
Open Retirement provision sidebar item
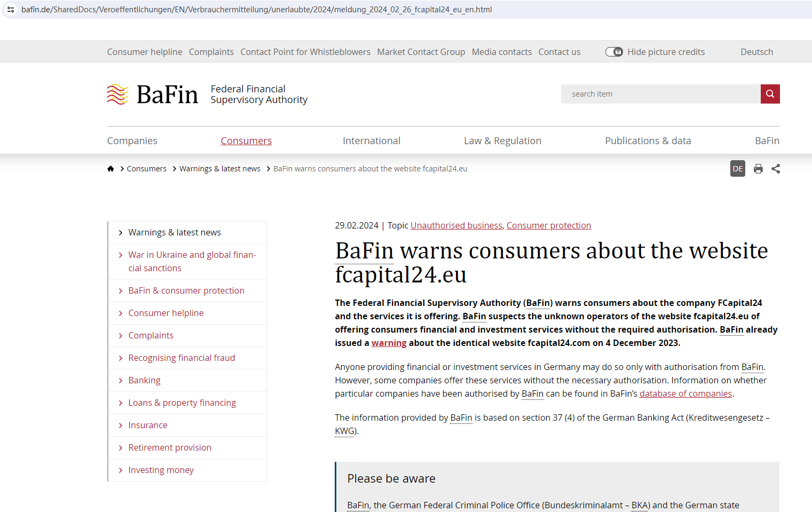click(170, 447)
